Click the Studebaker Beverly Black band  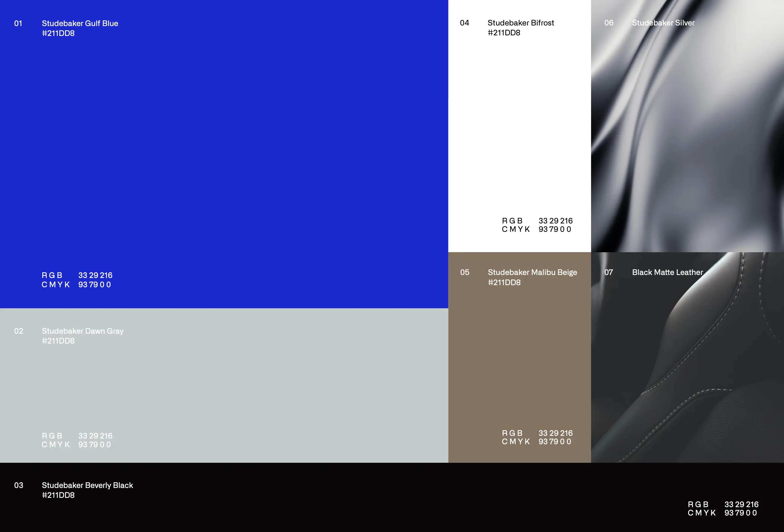(x=391, y=497)
